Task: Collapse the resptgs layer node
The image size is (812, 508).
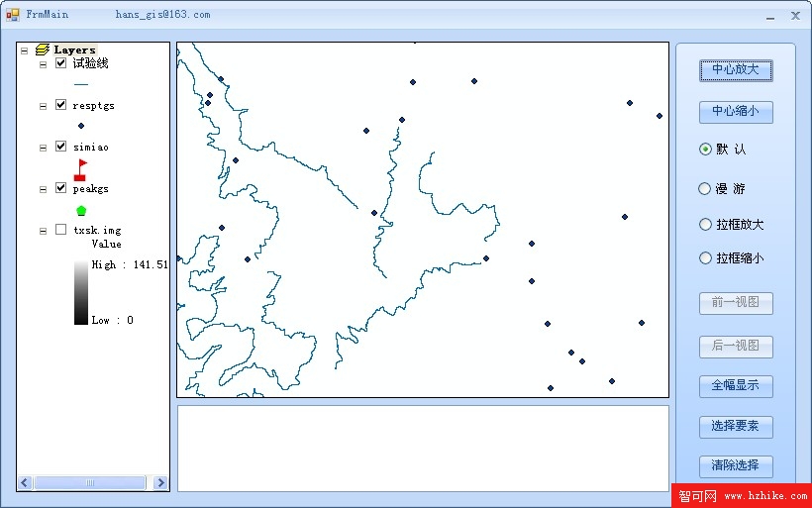Action: pyautogui.click(x=43, y=106)
